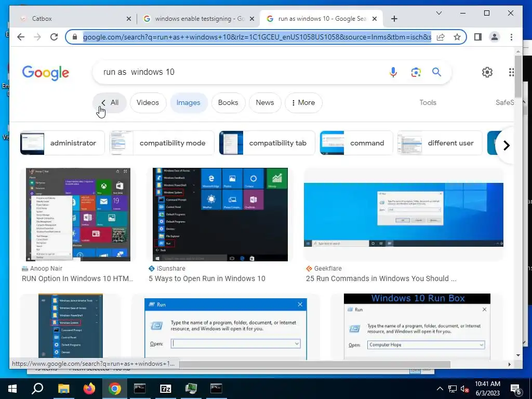The width and height of the screenshot is (532, 399).
Task: Share this page via address bar icon
Action: (441, 37)
